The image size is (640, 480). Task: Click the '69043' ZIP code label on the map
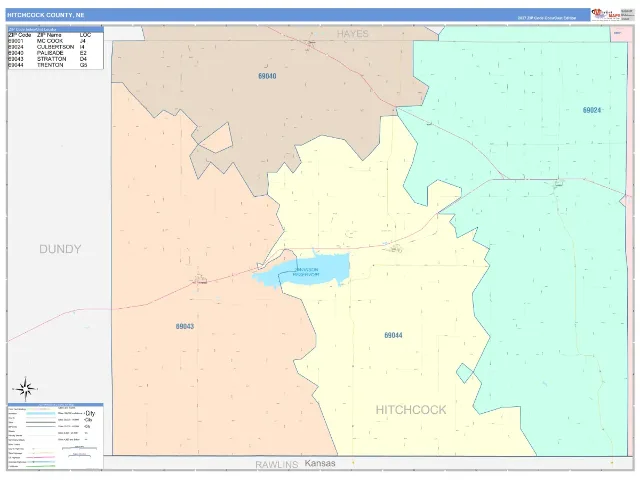pos(185,326)
